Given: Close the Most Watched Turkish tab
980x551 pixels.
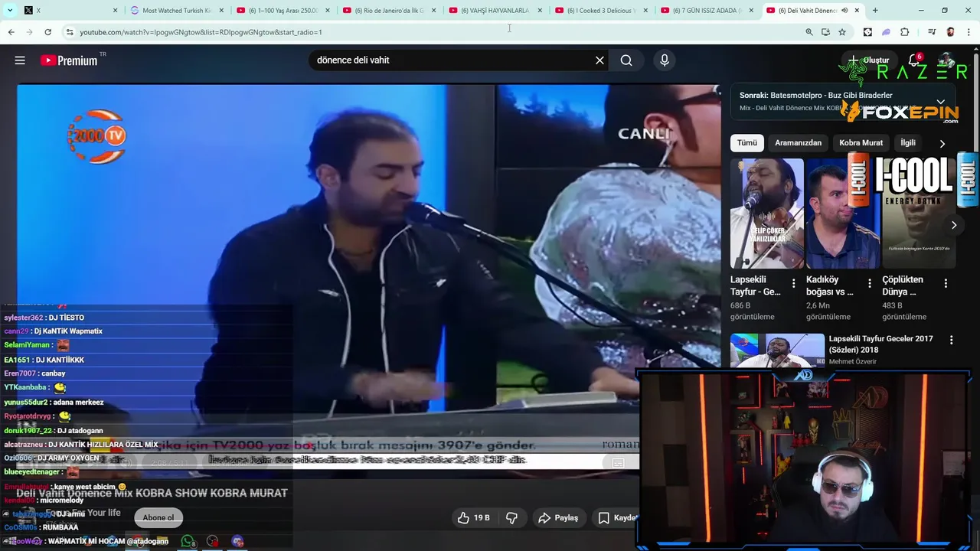Looking at the screenshot, I should tap(222, 11).
